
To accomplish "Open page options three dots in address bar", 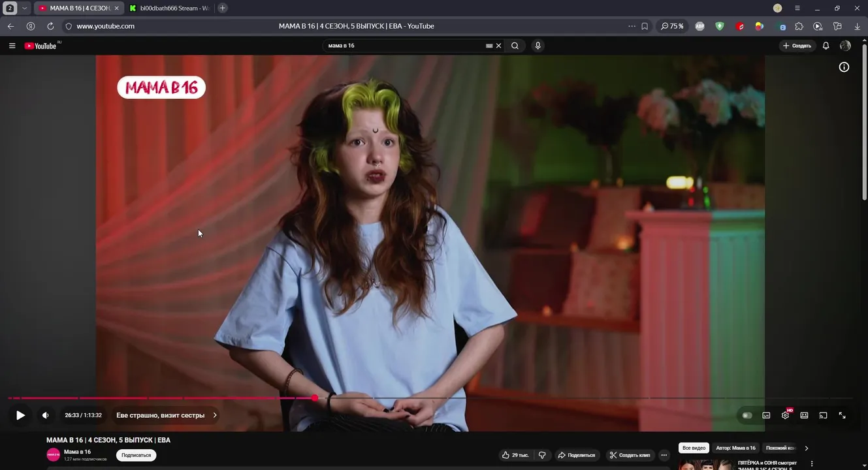I will [x=632, y=26].
